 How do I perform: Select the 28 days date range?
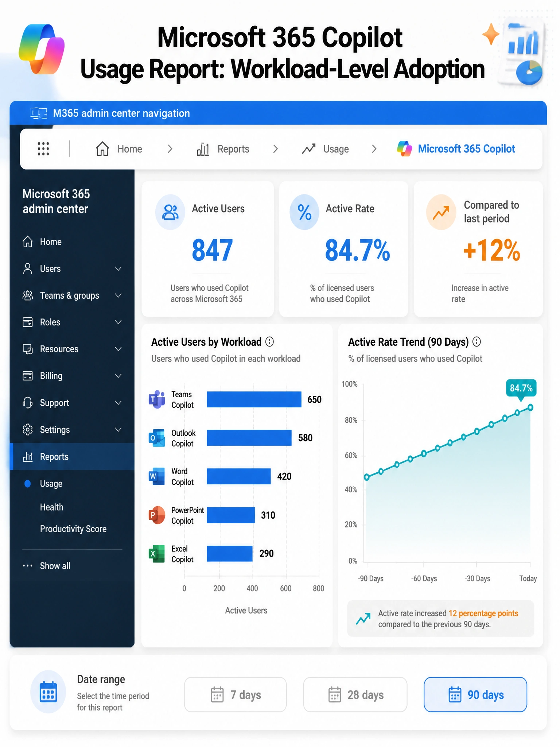[355, 695]
